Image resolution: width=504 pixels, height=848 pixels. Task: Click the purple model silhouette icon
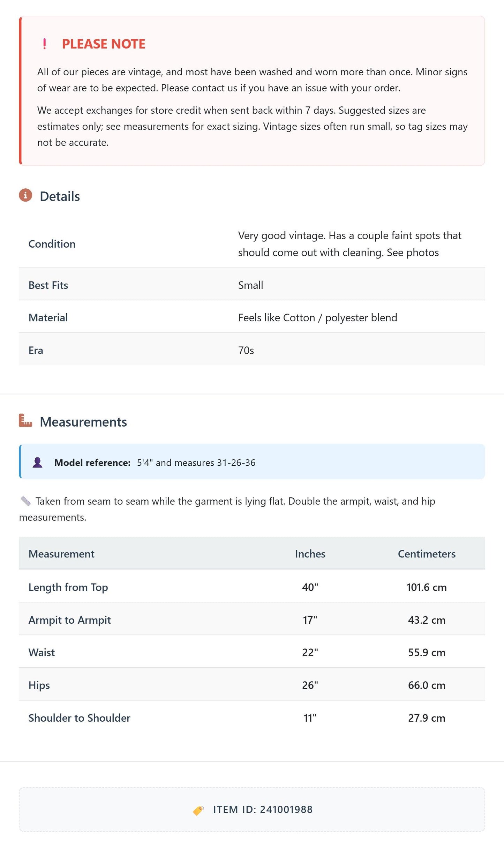click(37, 463)
